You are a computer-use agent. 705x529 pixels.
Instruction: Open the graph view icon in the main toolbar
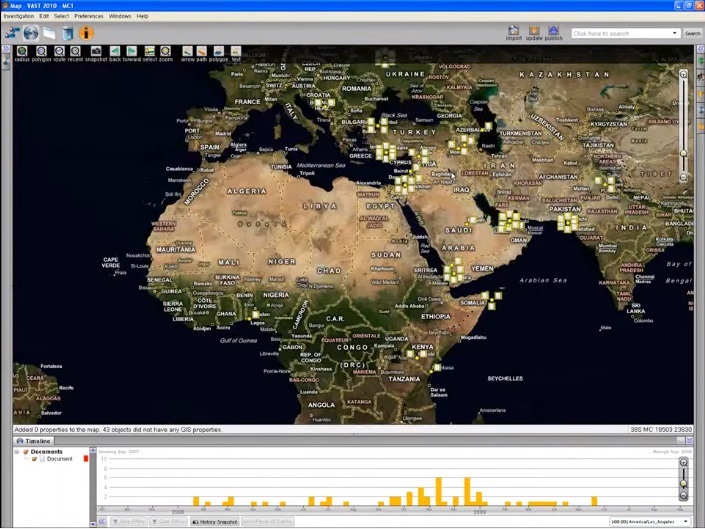pyautogui.click(x=12, y=33)
